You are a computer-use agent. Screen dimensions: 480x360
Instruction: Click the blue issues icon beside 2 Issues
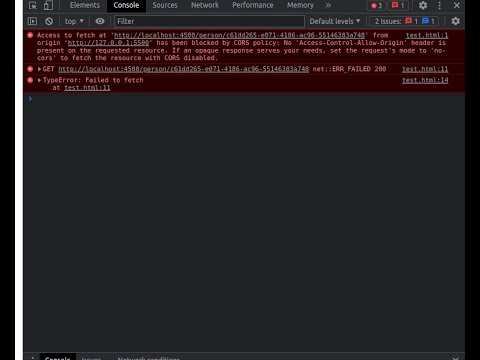pyautogui.click(x=425, y=21)
